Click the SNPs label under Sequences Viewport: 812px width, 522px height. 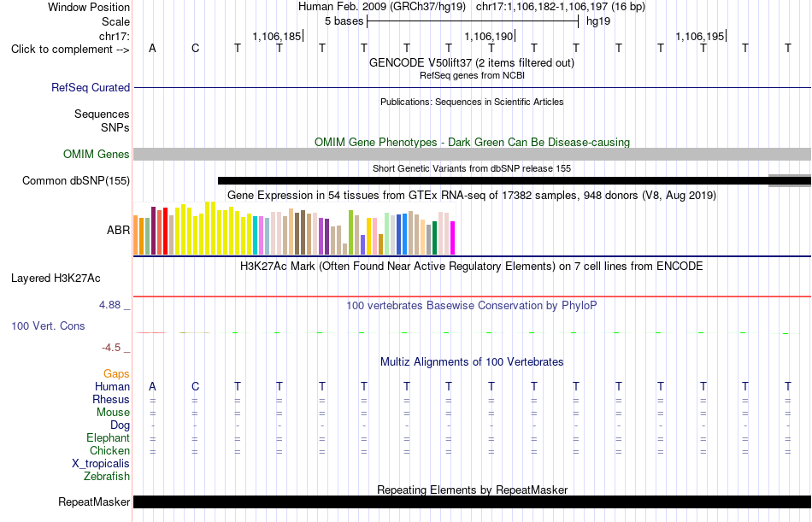click(x=115, y=127)
